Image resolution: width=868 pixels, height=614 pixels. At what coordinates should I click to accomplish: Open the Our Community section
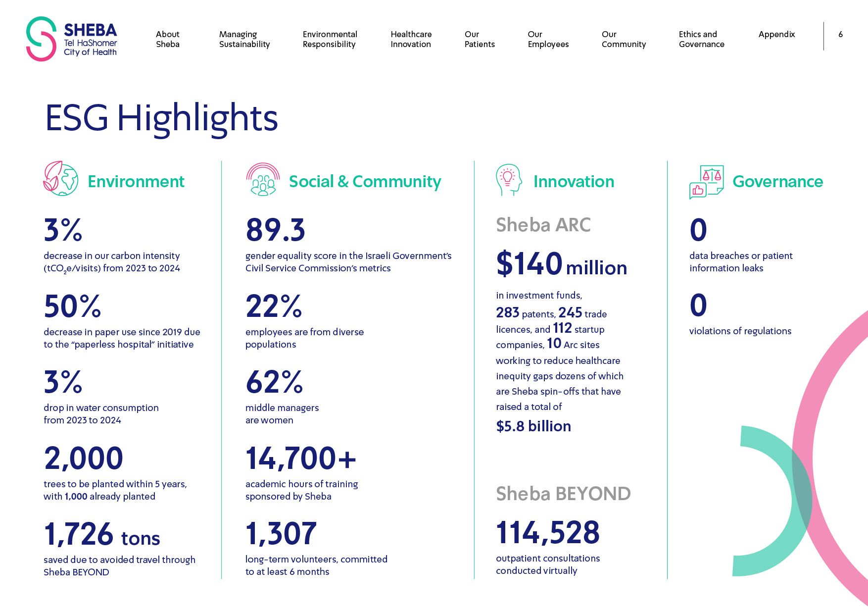624,39
